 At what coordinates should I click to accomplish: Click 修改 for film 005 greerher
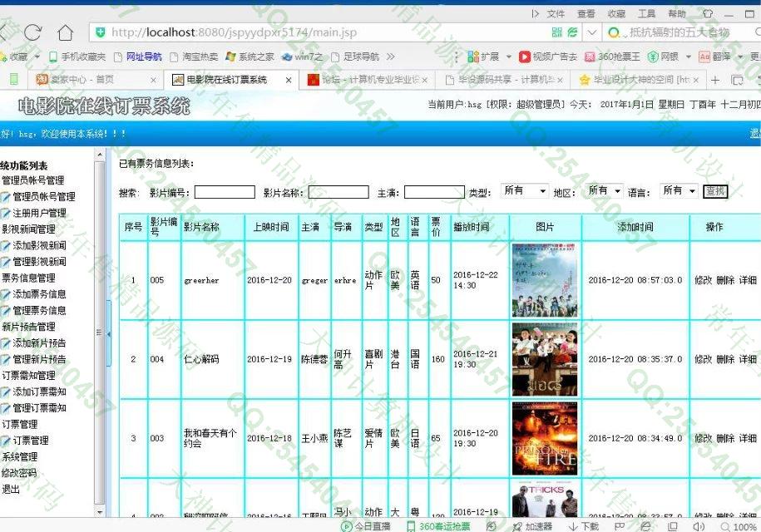(x=703, y=280)
